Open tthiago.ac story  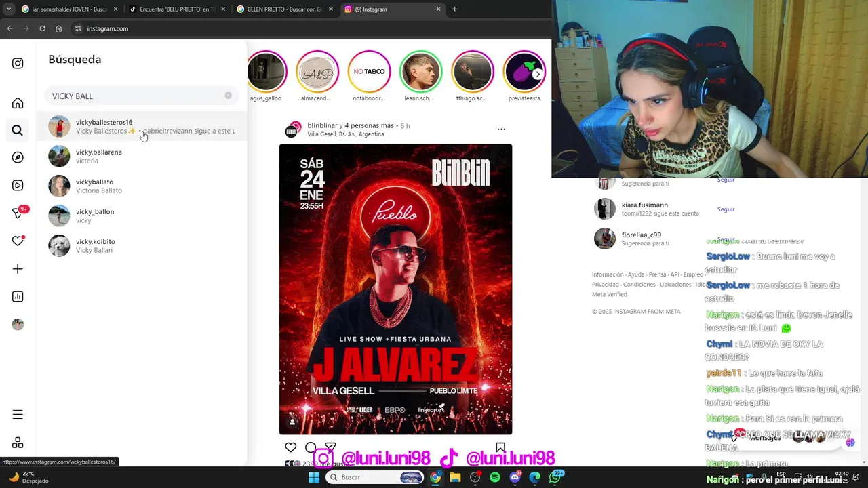point(472,77)
